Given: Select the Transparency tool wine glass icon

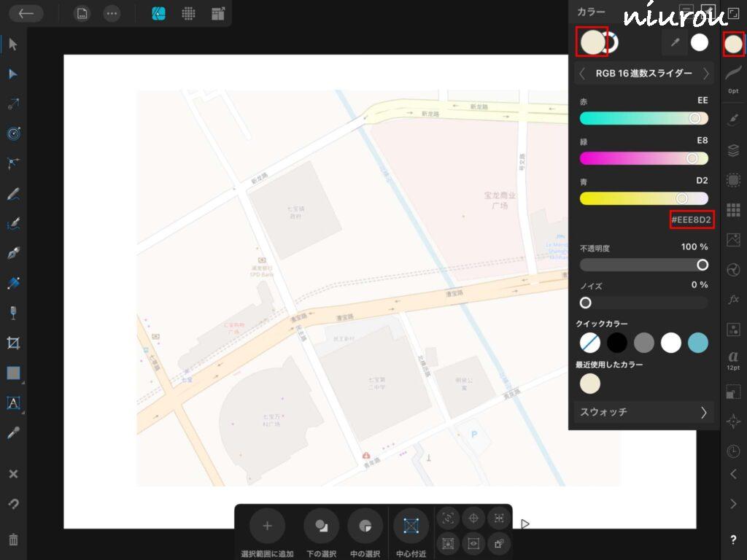Looking at the screenshot, I should tap(13, 313).
